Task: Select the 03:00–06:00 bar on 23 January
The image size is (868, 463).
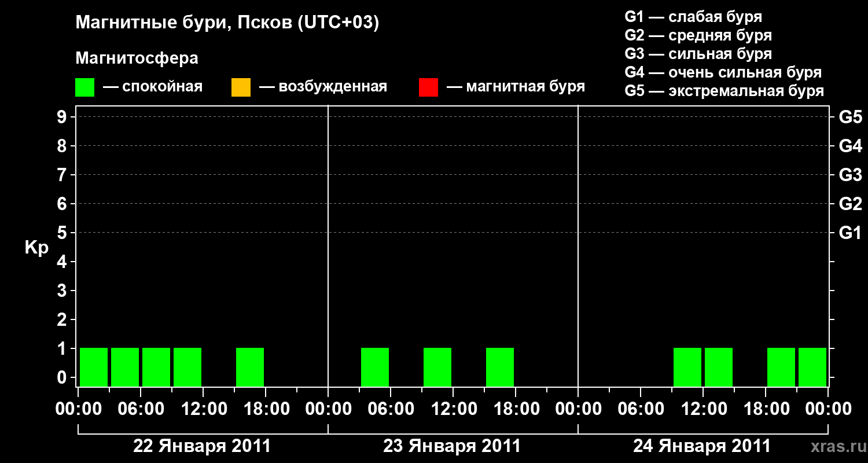Action: click(x=375, y=367)
